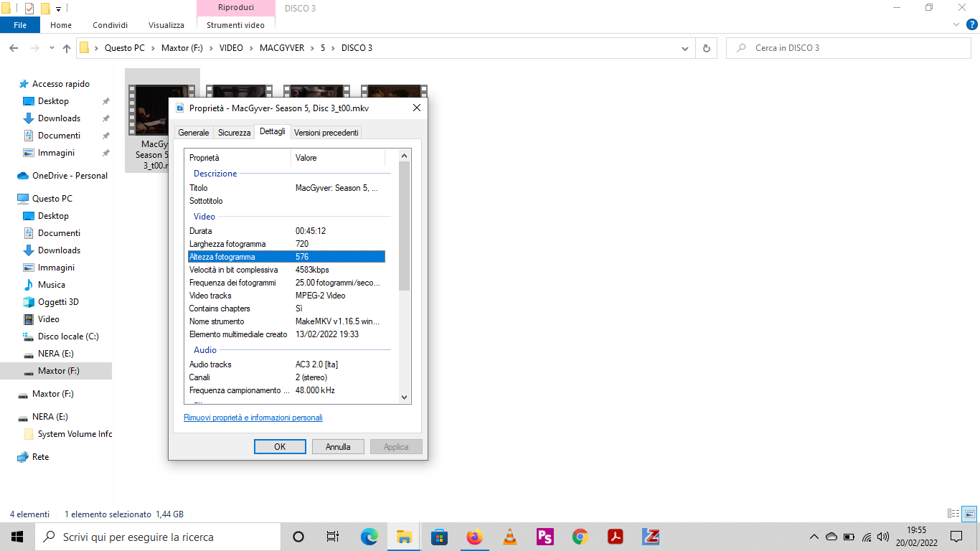Click the OneDrive cloud tray icon
The height and width of the screenshot is (551, 980).
tap(831, 537)
